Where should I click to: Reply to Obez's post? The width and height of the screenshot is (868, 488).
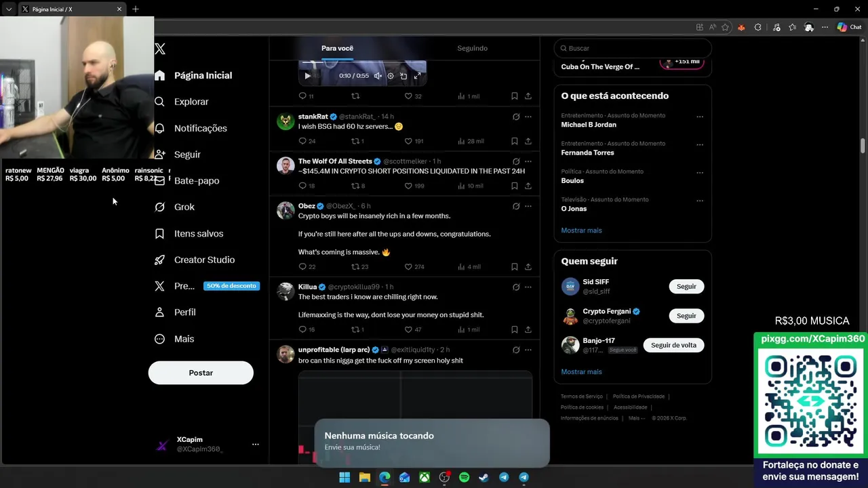(x=307, y=266)
